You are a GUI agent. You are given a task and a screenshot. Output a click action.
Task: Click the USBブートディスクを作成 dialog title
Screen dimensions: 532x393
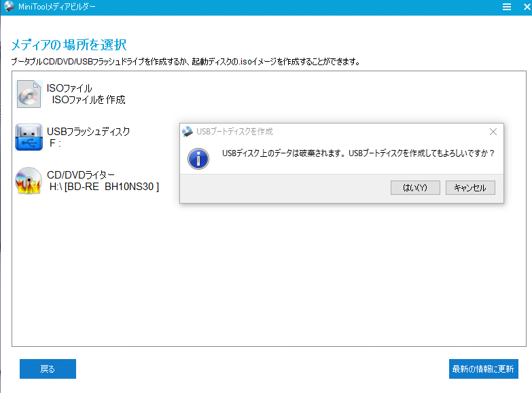tap(234, 132)
